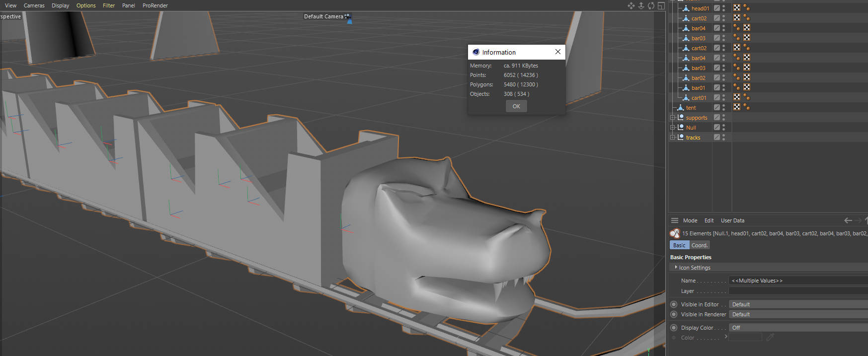The image size is (868, 356).
Task: Select the phong tag on tent
Action: coord(746,107)
